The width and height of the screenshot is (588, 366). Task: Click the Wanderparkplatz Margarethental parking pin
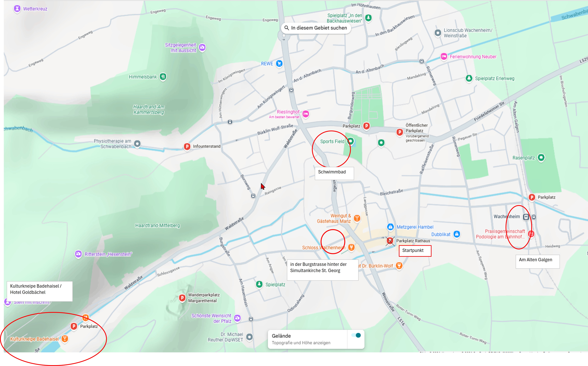[x=182, y=298]
